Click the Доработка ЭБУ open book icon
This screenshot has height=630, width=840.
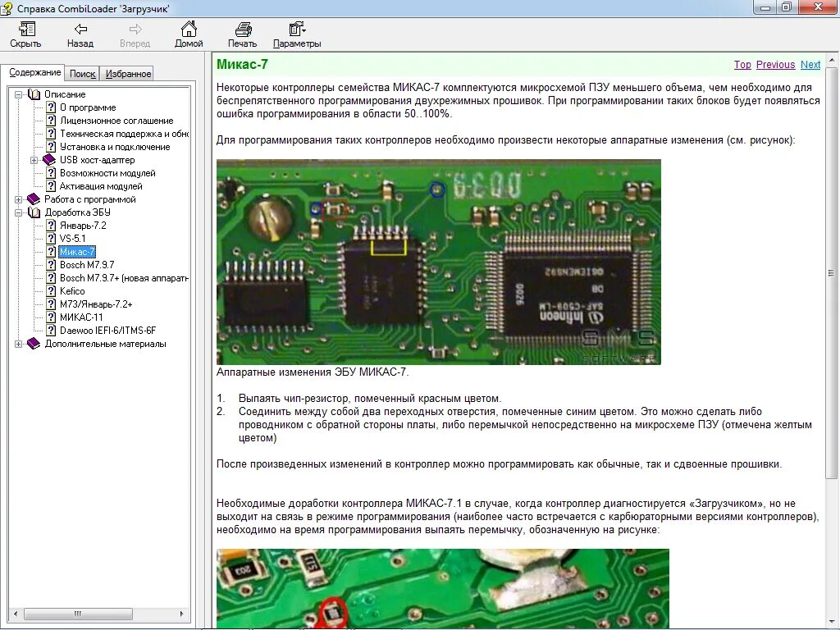coord(34,212)
